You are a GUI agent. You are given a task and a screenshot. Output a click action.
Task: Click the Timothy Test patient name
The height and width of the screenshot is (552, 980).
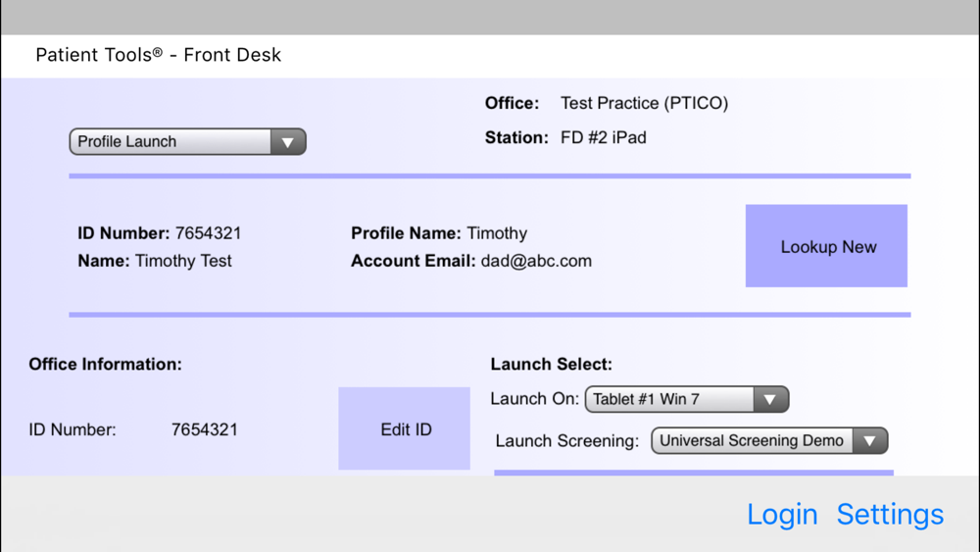click(x=183, y=261)
